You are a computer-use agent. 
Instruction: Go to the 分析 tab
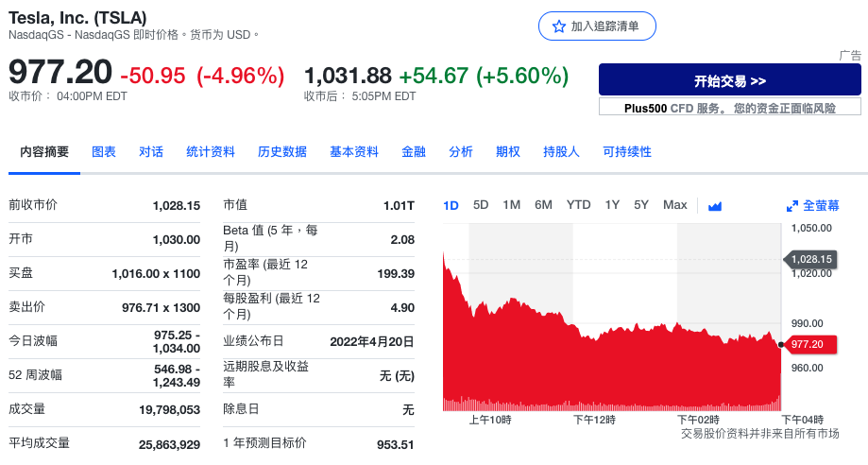[461, 152]
